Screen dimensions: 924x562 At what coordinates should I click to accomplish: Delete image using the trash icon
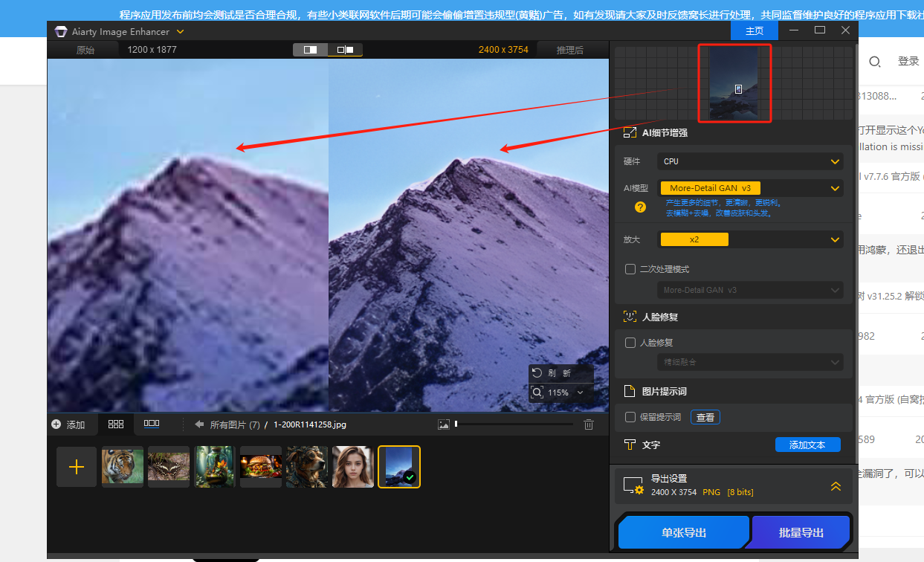tap(589, 424)
